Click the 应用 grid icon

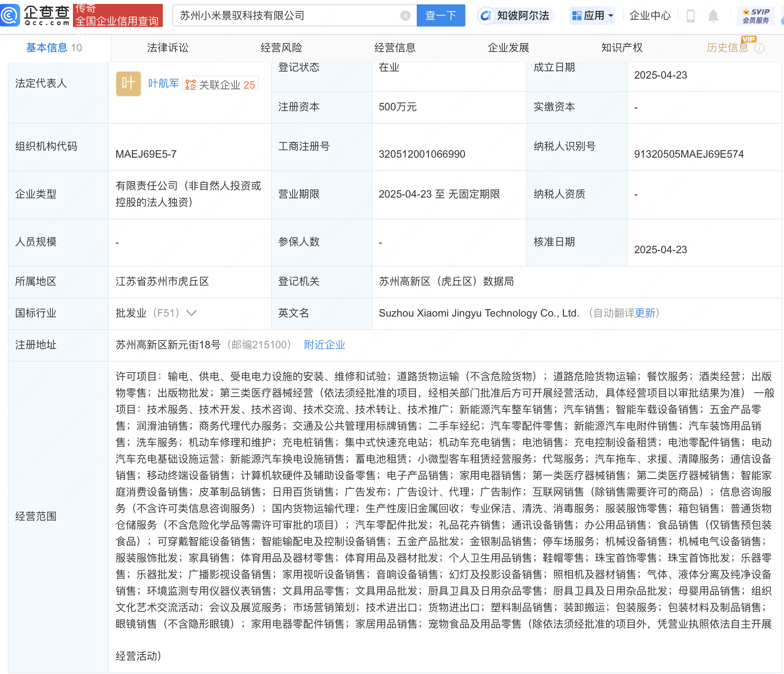(x=576, y=16)
